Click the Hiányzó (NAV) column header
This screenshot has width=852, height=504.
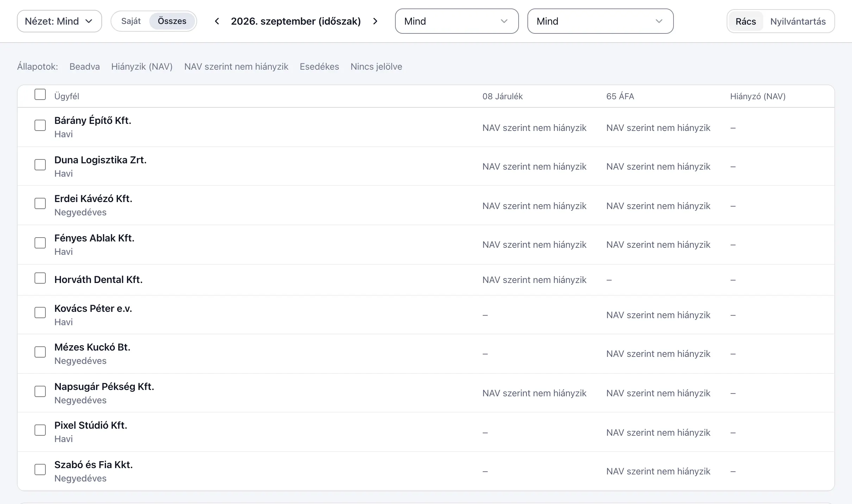758,96
